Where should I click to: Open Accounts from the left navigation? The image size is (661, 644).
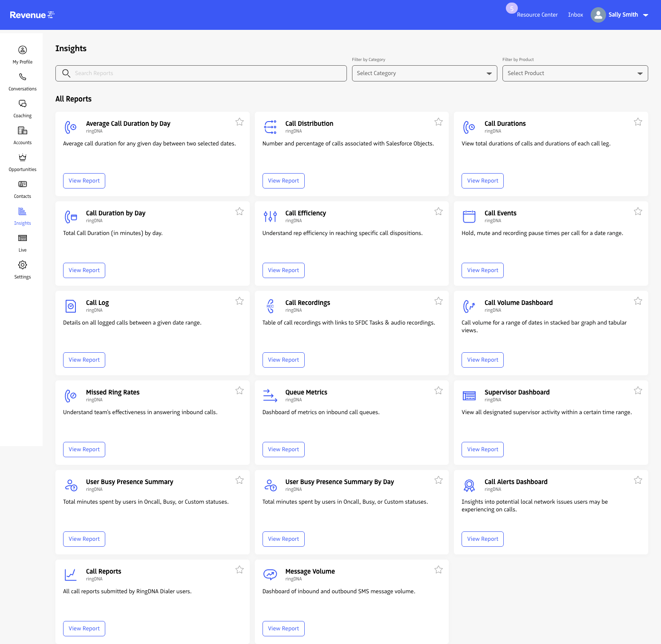[22, 131]
